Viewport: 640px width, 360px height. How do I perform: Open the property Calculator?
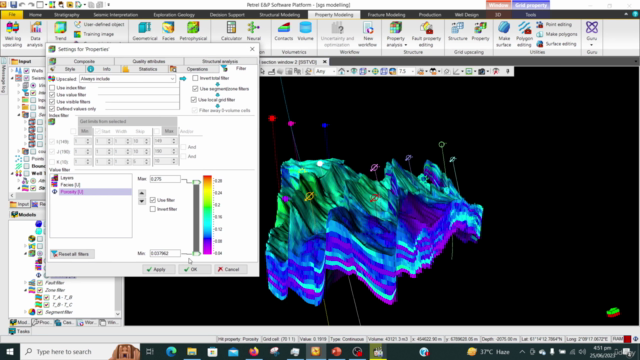231,31
